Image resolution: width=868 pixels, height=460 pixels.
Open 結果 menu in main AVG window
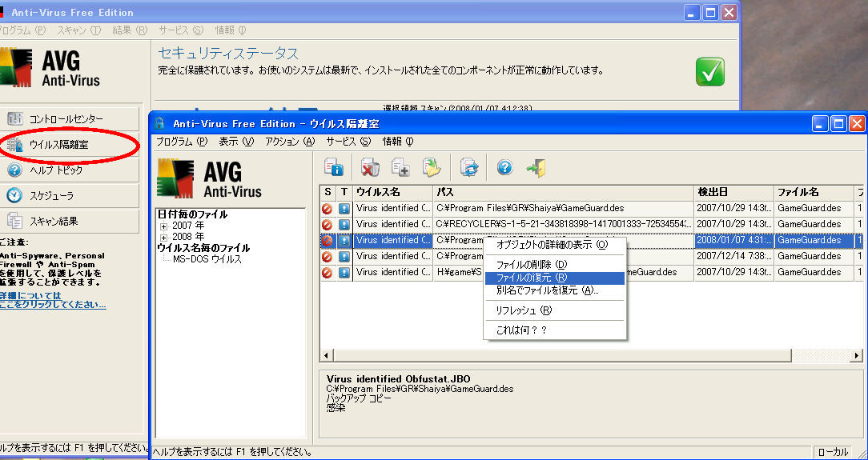(130, 30)
